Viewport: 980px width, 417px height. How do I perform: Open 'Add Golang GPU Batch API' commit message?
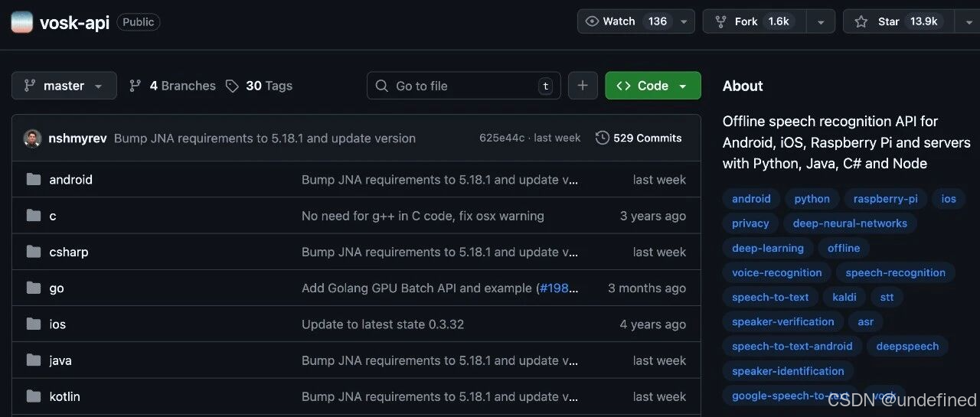pyautogui.click(x=419, y=288)
